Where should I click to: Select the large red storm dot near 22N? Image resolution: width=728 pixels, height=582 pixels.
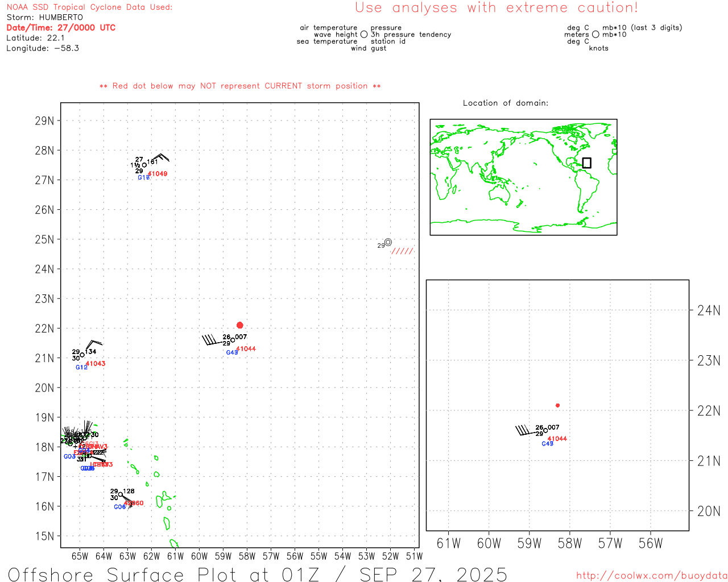tap(240, 325)
